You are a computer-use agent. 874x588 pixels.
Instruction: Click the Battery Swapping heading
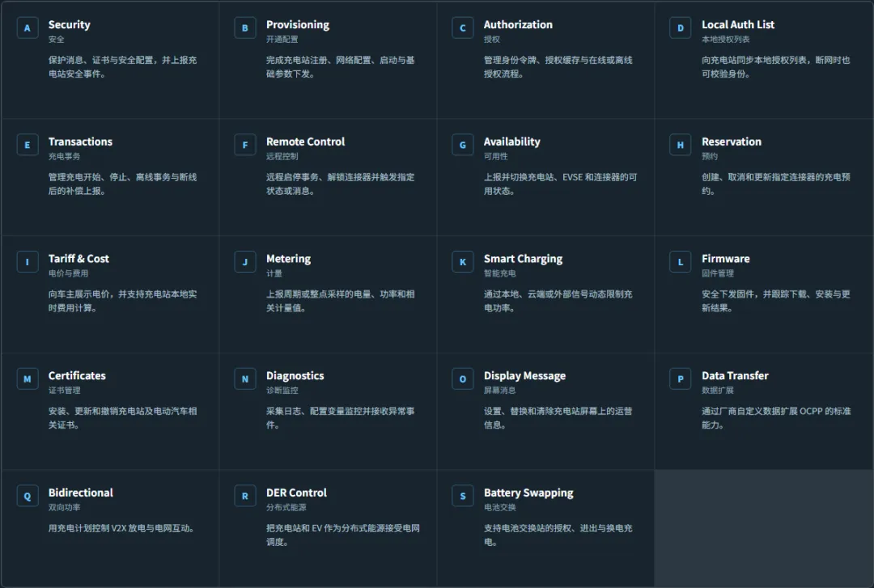click(x=528, y=493)
